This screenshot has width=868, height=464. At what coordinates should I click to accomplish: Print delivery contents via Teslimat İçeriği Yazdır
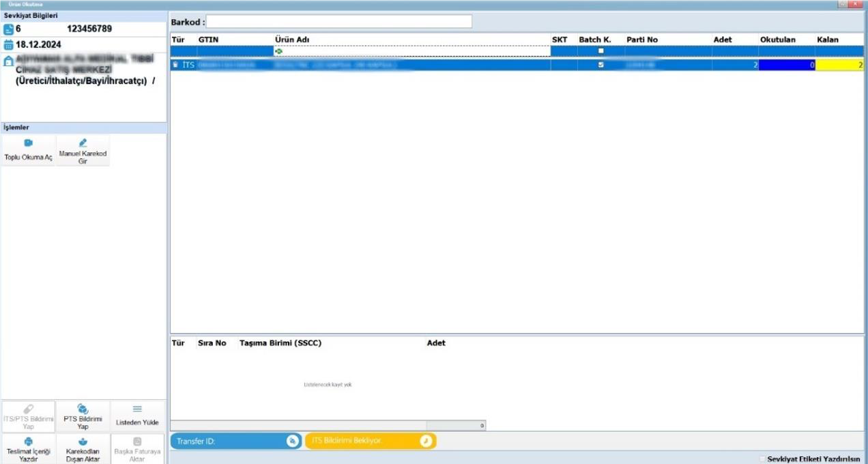tap(28, 449)
